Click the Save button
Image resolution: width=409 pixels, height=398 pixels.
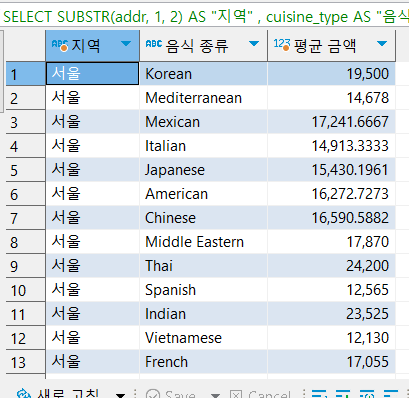tap(171, 394)
